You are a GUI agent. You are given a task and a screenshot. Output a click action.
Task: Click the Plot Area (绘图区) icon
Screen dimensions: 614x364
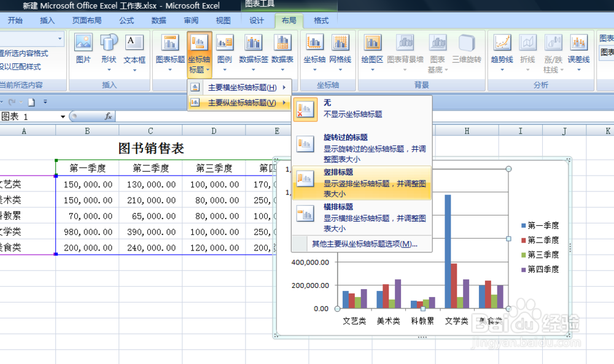(372, 43)
